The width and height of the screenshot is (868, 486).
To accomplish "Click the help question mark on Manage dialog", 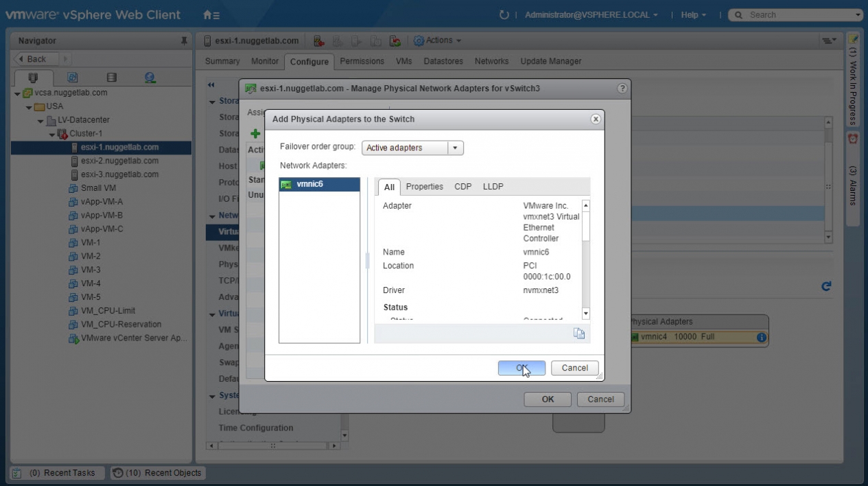I will click(x=622, y=89).
